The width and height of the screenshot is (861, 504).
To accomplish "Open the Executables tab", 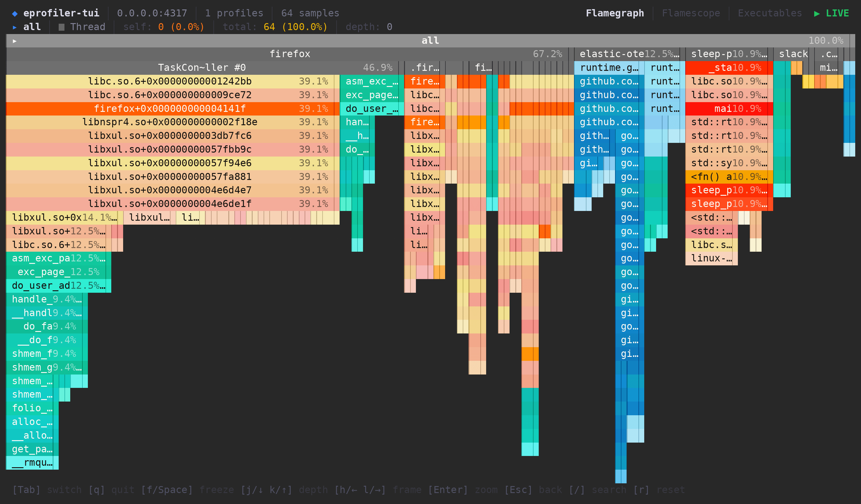I will point(770,13).
